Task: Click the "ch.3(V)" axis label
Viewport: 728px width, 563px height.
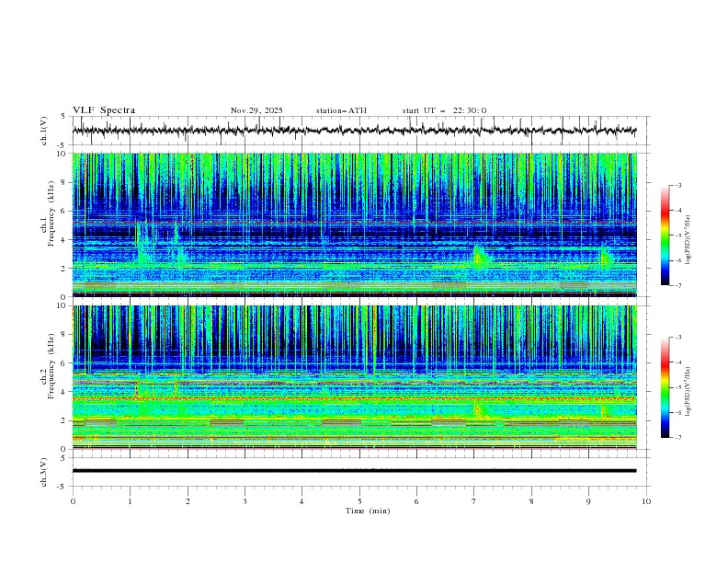Action: (44, 472)
